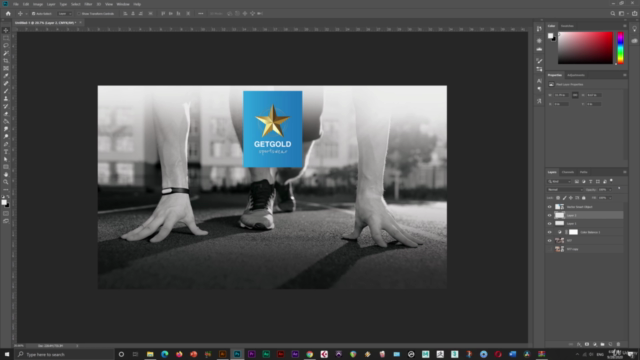This screenshot has width=640, height=360.
Task: Select the Color Balance 1 layer mask thumbnail
Action: pos(573,232)
